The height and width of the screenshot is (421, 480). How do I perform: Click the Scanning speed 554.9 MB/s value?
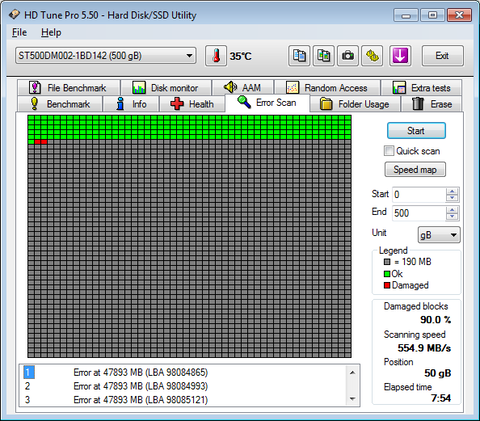point(424,348)
